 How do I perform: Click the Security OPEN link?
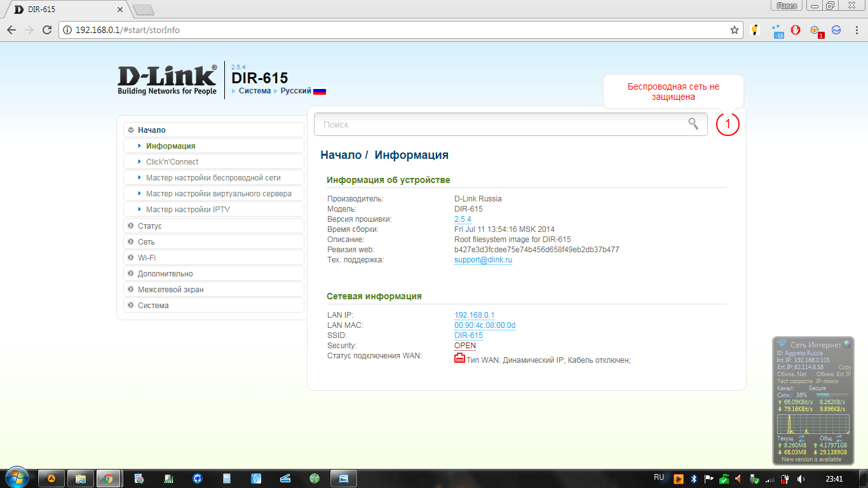[x=465, y=346]
